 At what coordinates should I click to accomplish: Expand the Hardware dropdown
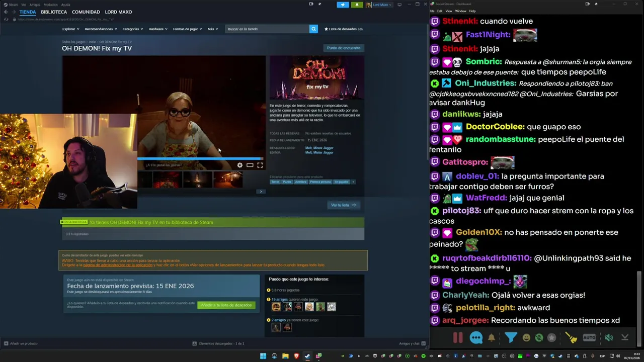click(157, 29)
